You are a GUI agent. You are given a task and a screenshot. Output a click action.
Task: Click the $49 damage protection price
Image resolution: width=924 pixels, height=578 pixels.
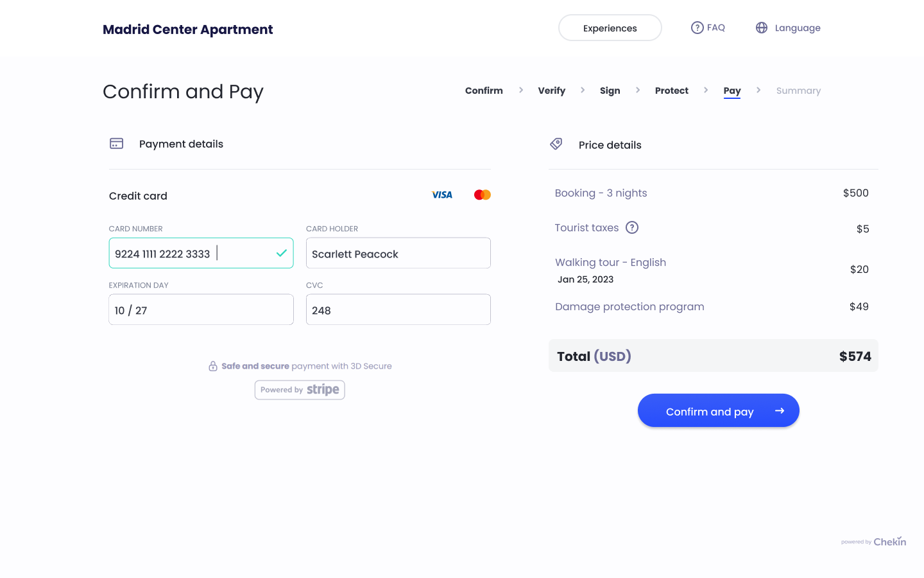click(x=859, y=306)
